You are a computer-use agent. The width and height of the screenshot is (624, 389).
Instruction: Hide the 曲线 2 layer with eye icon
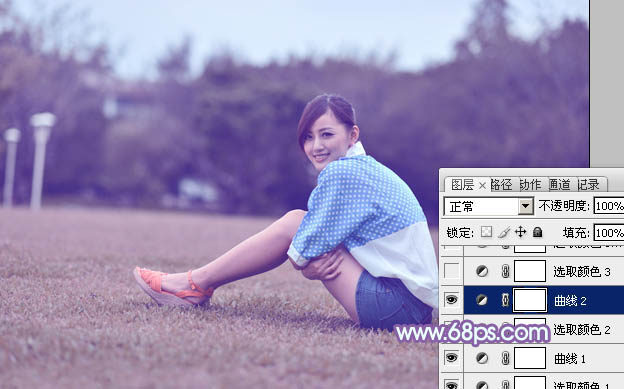click(x=451, y=300)
